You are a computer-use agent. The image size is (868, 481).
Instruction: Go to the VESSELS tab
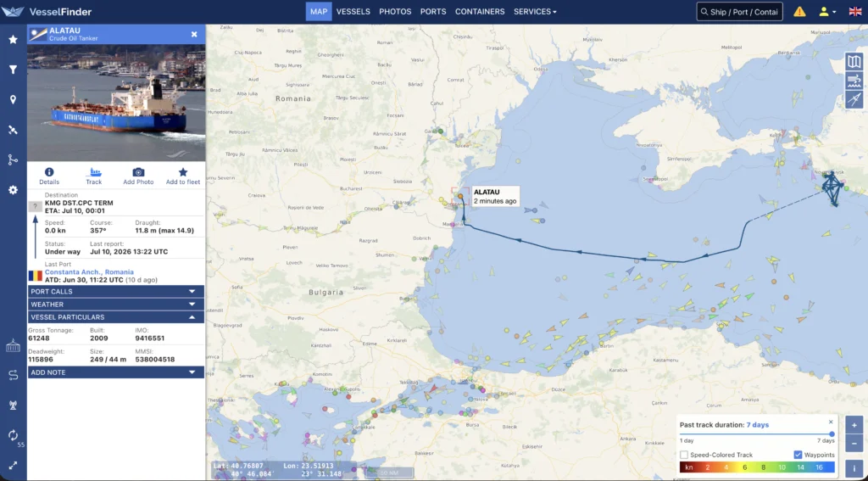pyautogui.click(x=353, y=12)
